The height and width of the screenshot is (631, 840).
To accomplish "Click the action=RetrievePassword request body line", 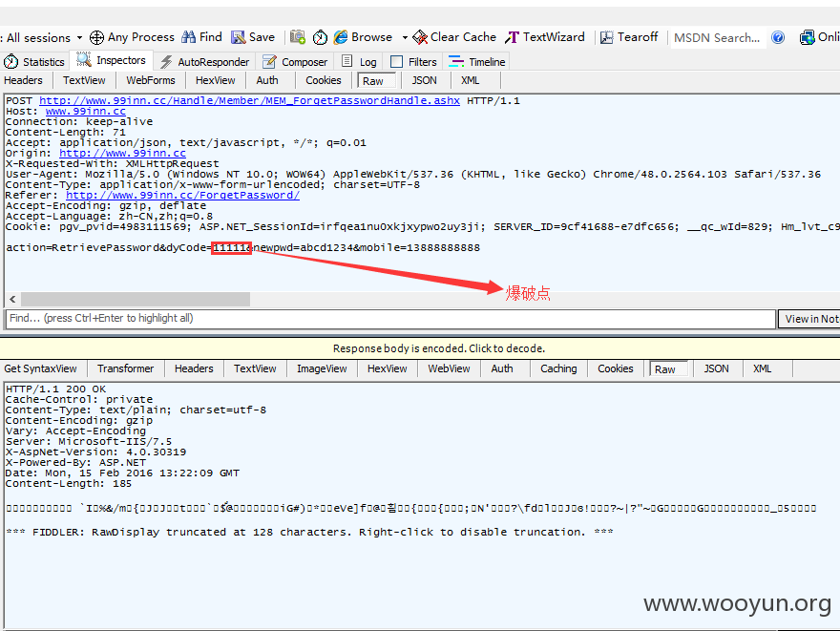I will tap(242, 247).
